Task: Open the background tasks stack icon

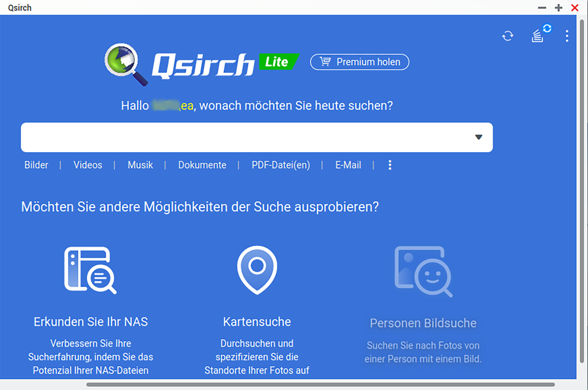Action: click(538, 36)
